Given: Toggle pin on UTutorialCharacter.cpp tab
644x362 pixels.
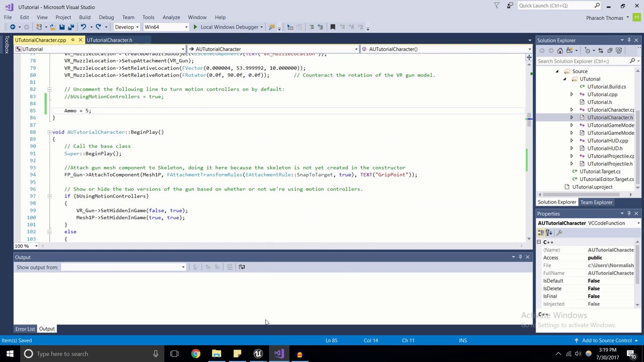Looking at the screenshot, I should click(x=72, y=40).
